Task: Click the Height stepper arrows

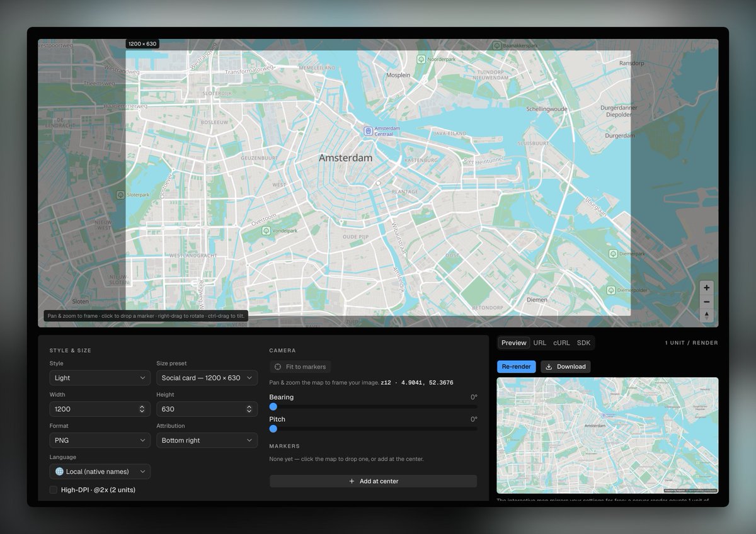Action: 249,409
